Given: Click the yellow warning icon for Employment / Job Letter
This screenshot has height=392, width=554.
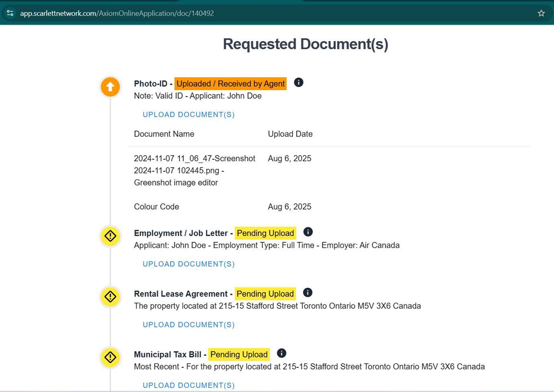Looking at the screenshot, I should tap(110, 236).
